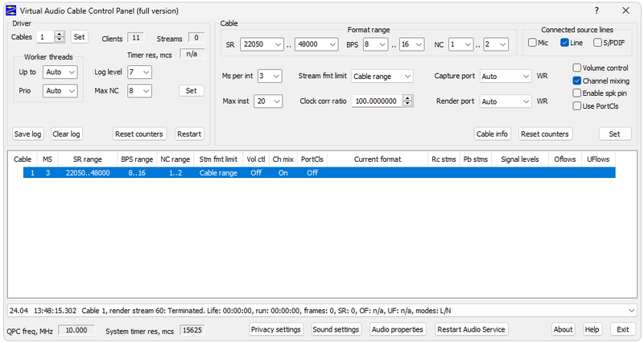644x343 pixels.
Task: Open the Cable info button
Action: pyautogui.click(x=492, y=134)
